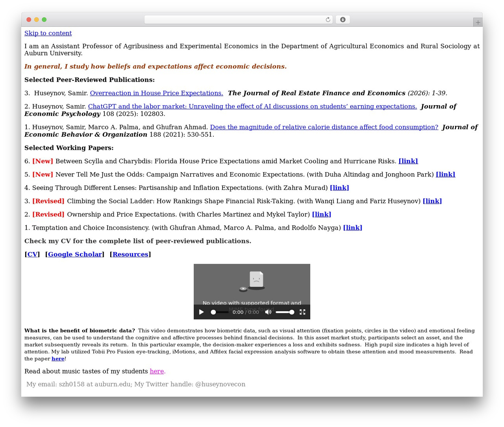The width and height of the screenshot is (504, 427).
Task: Click 'here' to read the biometric paper
Action: click(58, 359)
